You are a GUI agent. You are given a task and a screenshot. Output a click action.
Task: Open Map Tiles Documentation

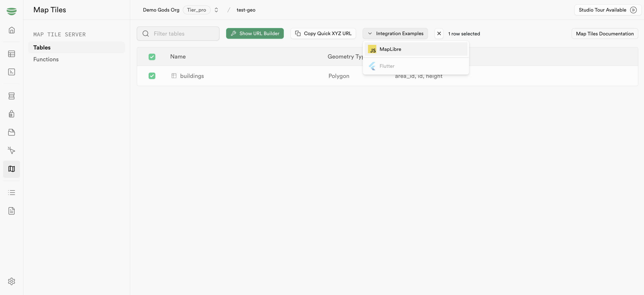605,33
